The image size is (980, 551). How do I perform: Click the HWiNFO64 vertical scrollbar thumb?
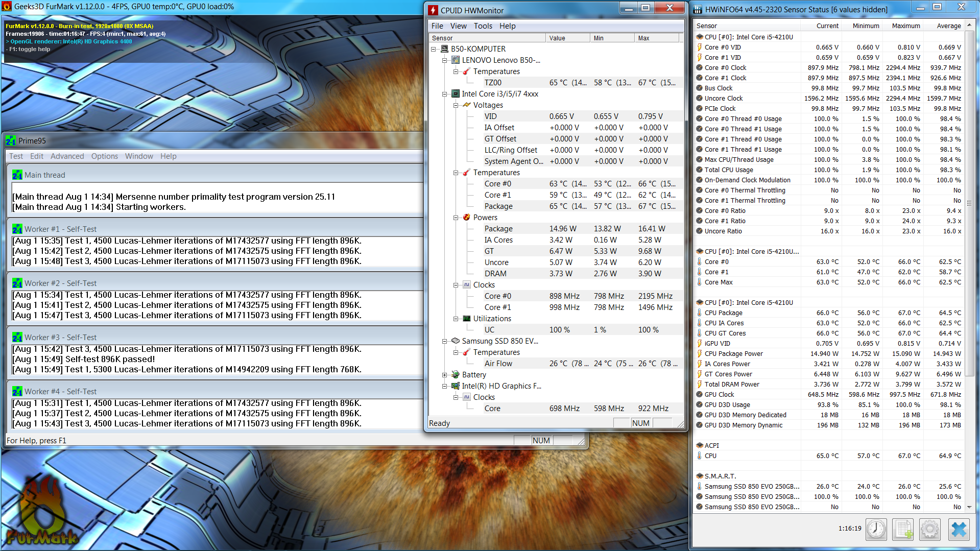point(969,203)
